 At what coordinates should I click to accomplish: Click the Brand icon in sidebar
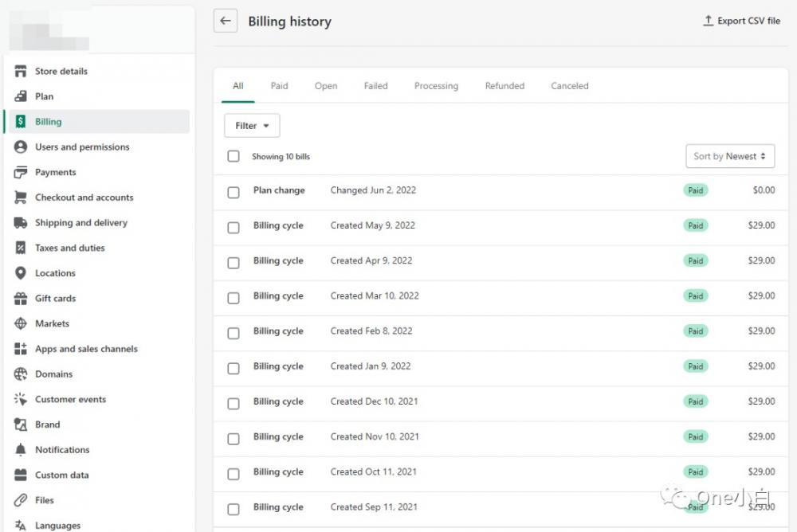tap(21, 424)
